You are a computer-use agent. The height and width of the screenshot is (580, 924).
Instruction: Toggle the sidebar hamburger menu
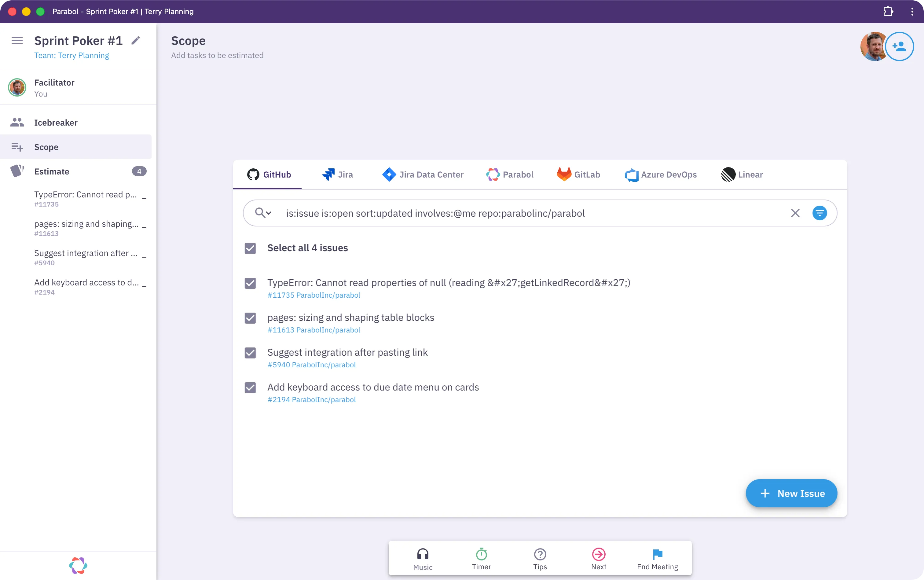tap(17, 40)
